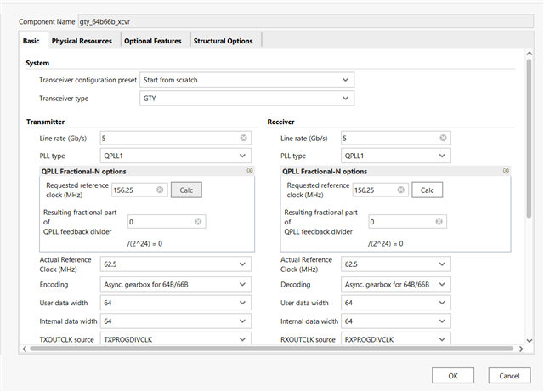Expand Transmitter Actual Reference Clock dropdown
The height and width of the screenshot is (392, 544).
click(x=176, y=264)
